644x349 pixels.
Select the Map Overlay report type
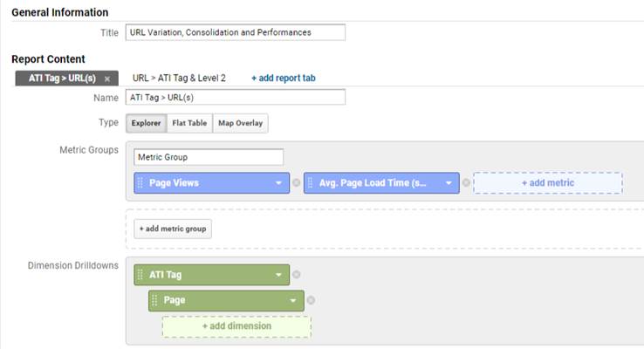tap(240, 123)
